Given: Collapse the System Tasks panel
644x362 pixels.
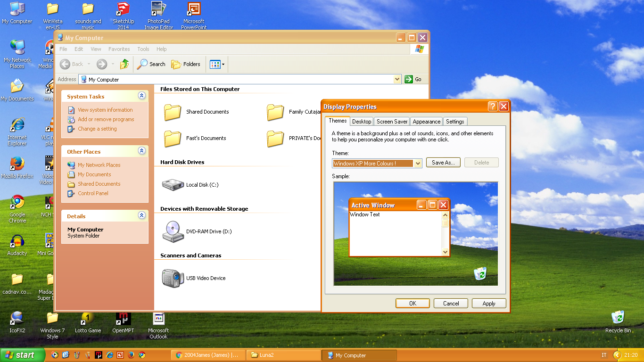Looking at the screenshot, I should (x=141, y=96).
